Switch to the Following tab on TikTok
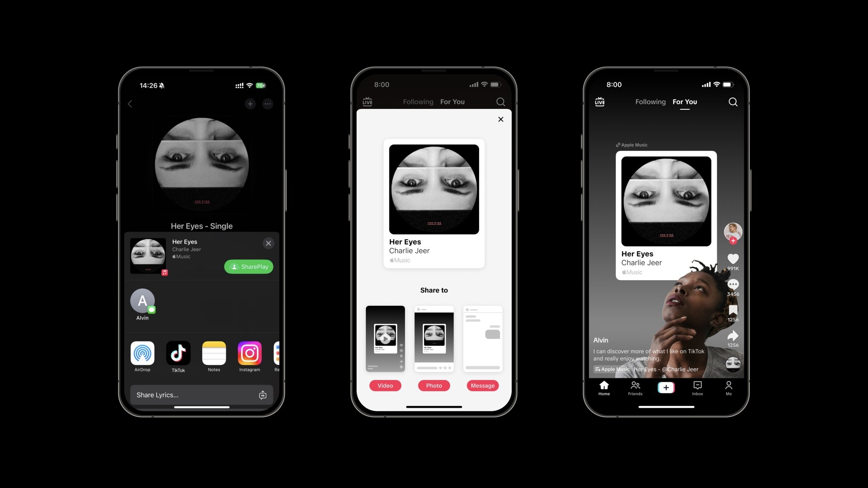Image resolution: width=868 pixels, height=488 pixels. (x=650, y=102)
